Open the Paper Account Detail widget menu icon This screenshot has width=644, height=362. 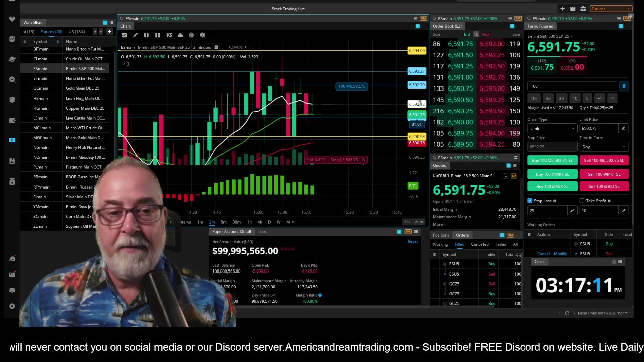pyautogui.click(x=416, y=232)
